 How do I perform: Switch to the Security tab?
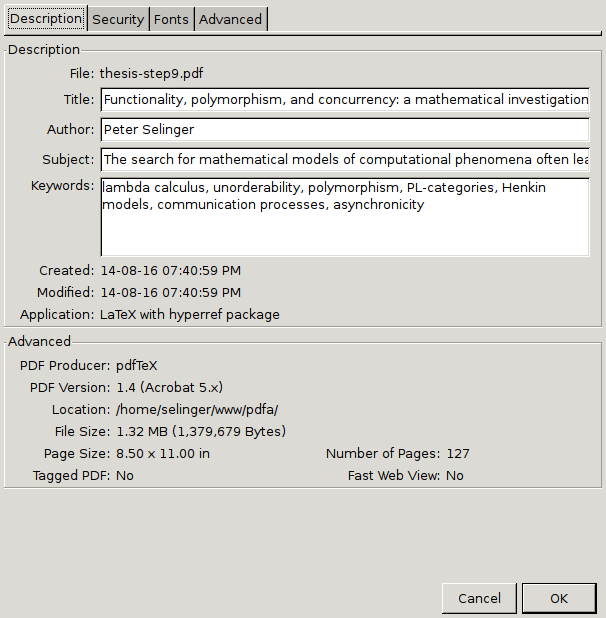click(118, 19)
